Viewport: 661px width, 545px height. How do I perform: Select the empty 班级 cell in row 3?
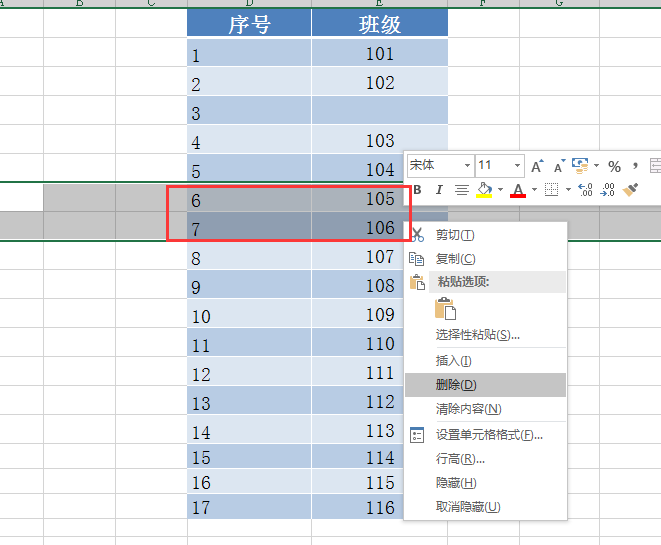tap(380, 110)
